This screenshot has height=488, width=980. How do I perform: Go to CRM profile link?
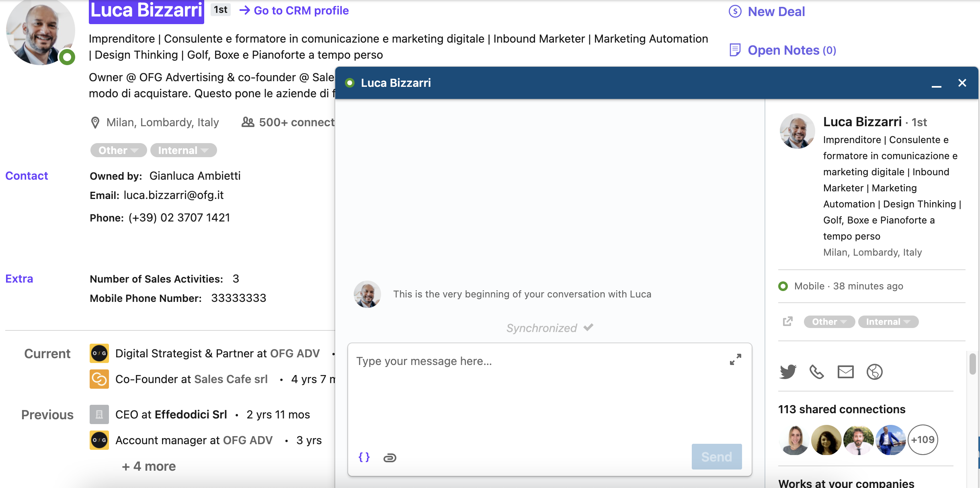[x=301, y=10]
